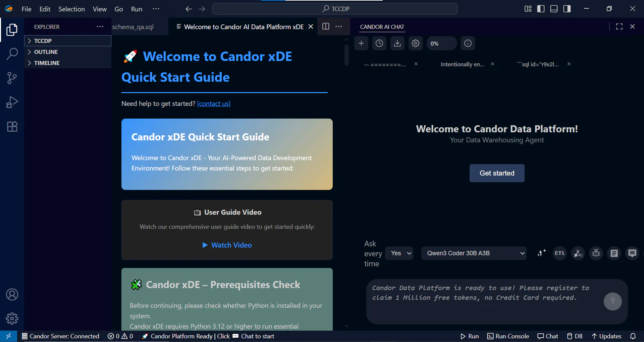Open the Qwen3 Coder 30B A3B model dropdown
Viewport: 644px width, 342px height.
coord(474,253)
